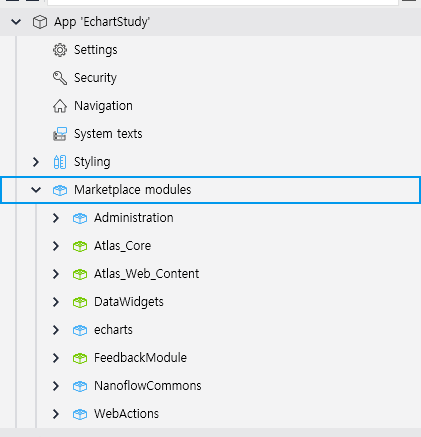Select the Administration label
421x437 pixels.
coord(134,218)
